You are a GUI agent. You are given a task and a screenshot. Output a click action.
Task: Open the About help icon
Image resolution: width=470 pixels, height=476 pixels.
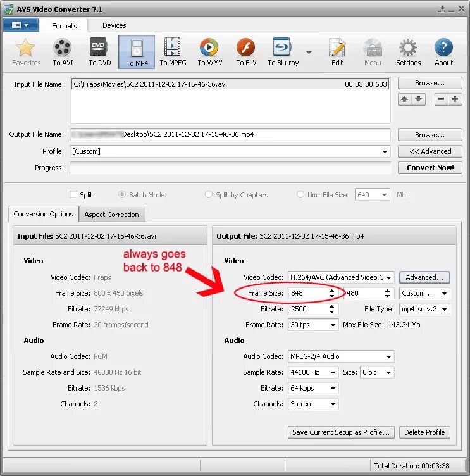pyautogui.click(x=443, y=52)
